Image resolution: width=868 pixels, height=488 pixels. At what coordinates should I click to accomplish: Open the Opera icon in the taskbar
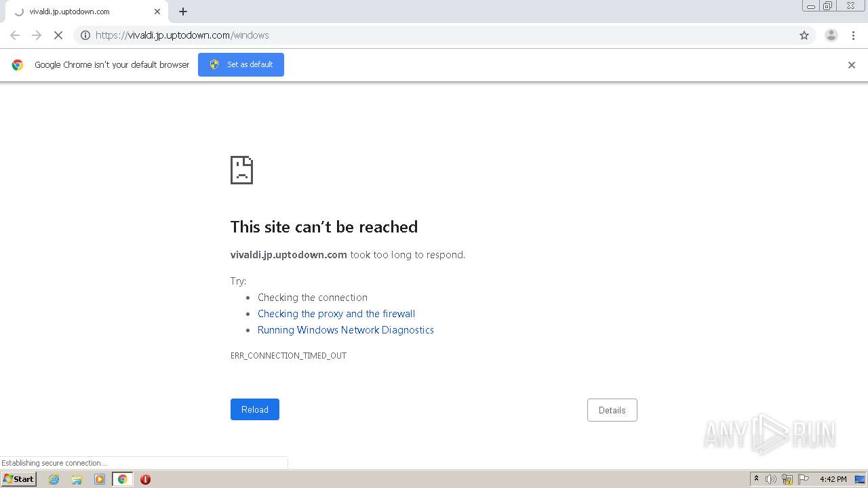[x=145, y=479]
